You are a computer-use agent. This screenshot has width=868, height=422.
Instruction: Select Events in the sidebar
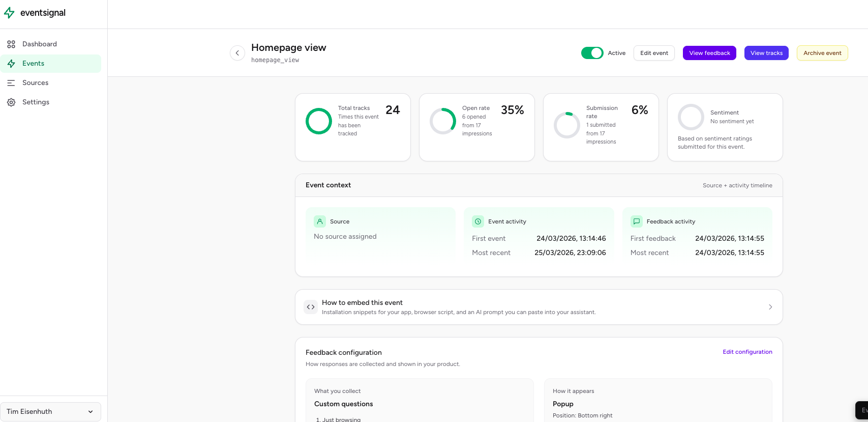[51, 64]
